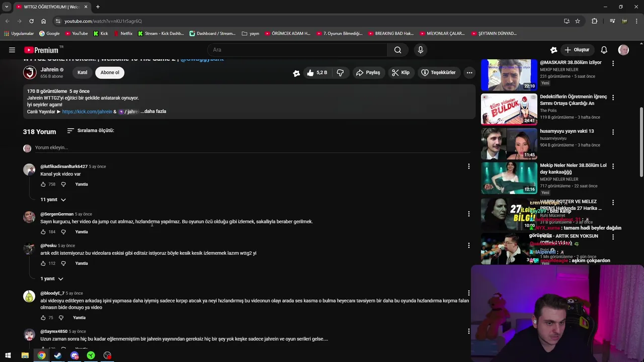Open the @MASKARR 38.Bölüm izliyor video thumbnail

point(509,74)
